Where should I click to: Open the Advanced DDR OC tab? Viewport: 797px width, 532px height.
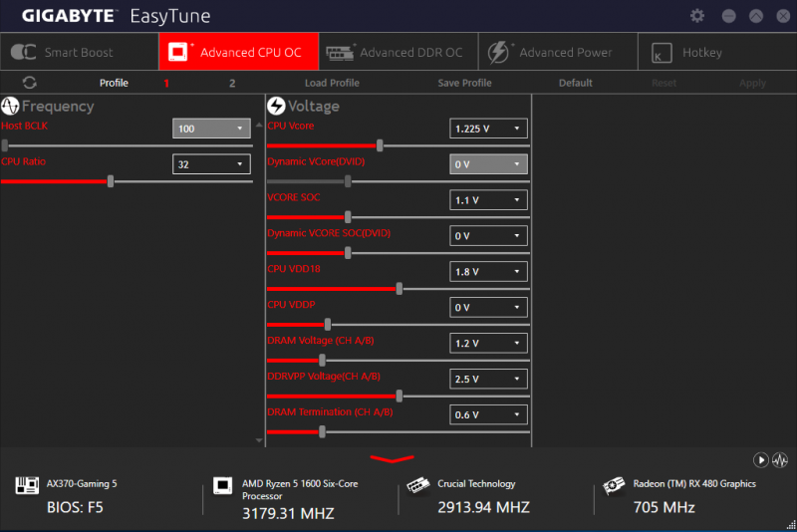pos(398,52)
